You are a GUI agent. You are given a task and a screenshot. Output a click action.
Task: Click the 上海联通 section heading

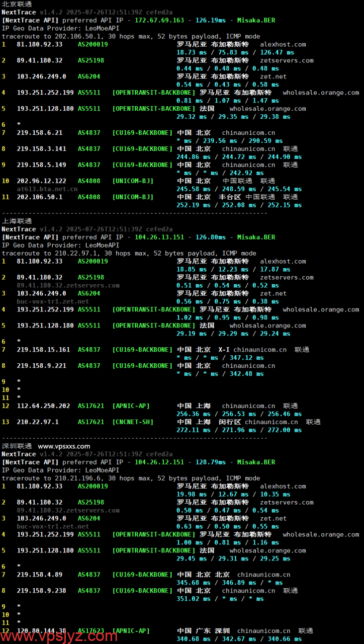tap(17, 221)
